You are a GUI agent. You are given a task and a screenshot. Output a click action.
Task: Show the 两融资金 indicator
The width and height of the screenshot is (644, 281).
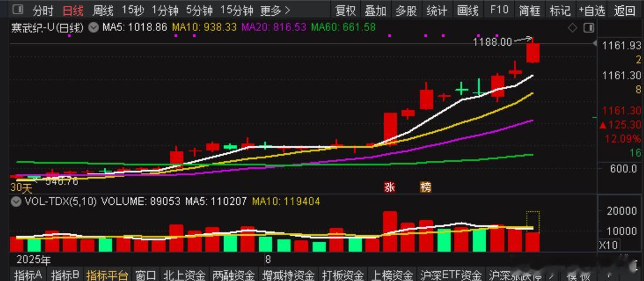click(x=233, y=275)
